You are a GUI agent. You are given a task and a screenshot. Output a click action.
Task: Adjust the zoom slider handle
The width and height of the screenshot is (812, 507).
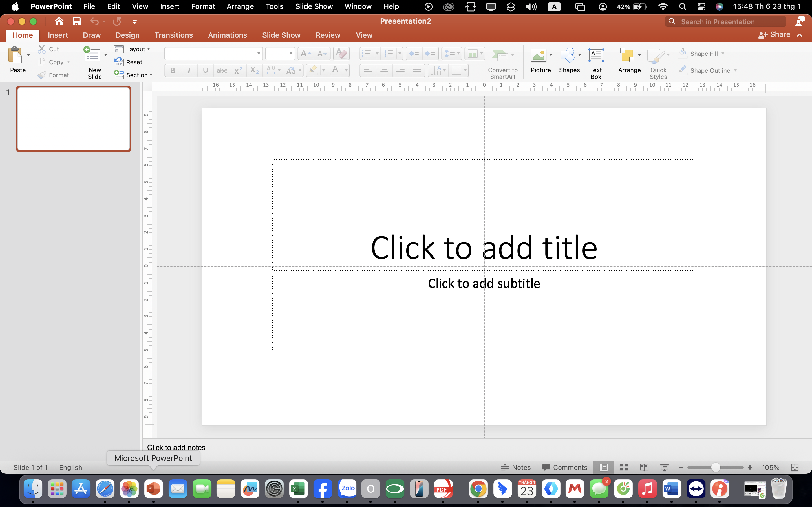click(x=715, y=468)
